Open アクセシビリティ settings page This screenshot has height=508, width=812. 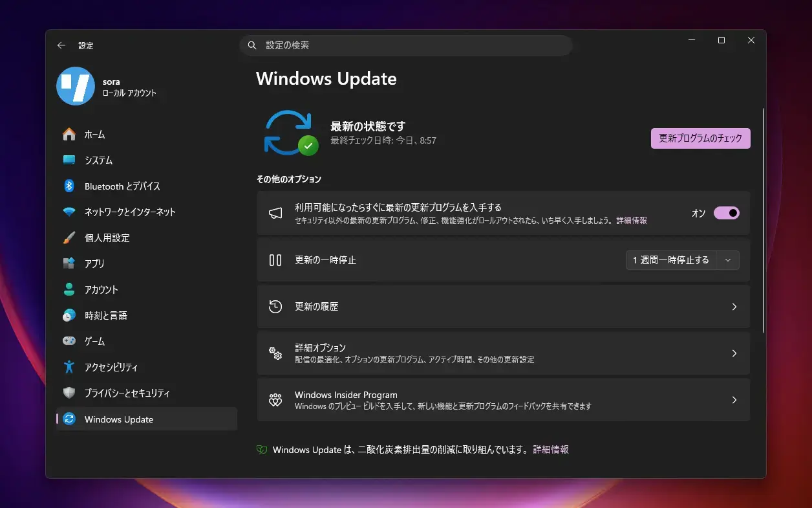[x=147, y=367]
